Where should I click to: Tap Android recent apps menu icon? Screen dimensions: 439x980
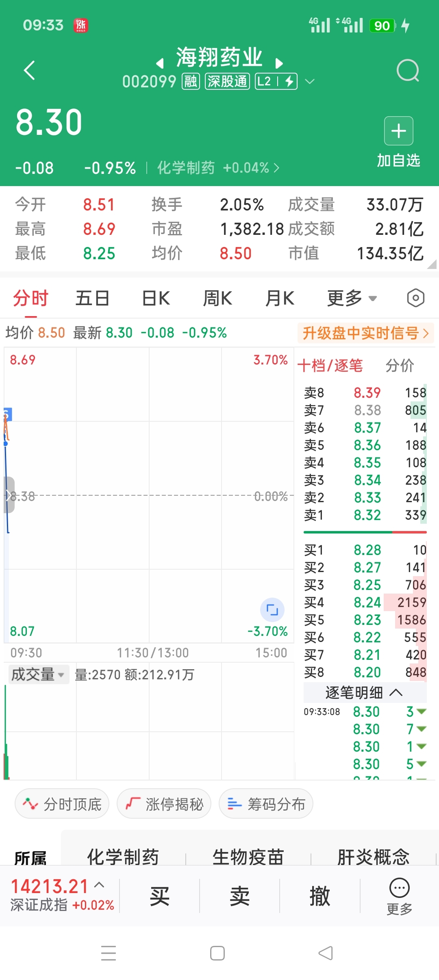click(x=109, y=953)
